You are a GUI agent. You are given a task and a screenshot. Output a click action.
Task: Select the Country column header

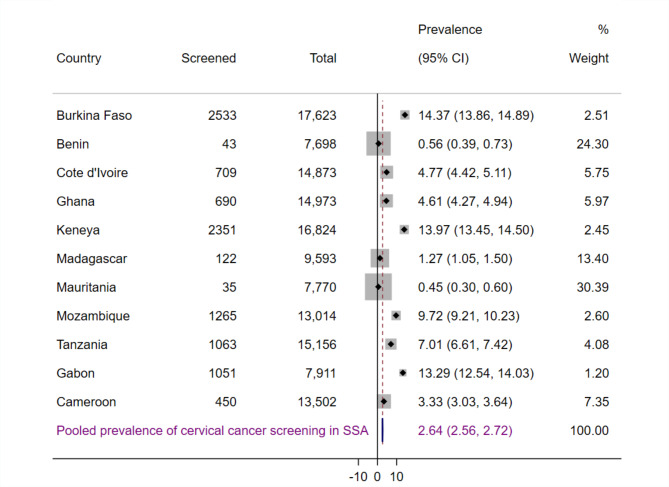coord(79,58)
